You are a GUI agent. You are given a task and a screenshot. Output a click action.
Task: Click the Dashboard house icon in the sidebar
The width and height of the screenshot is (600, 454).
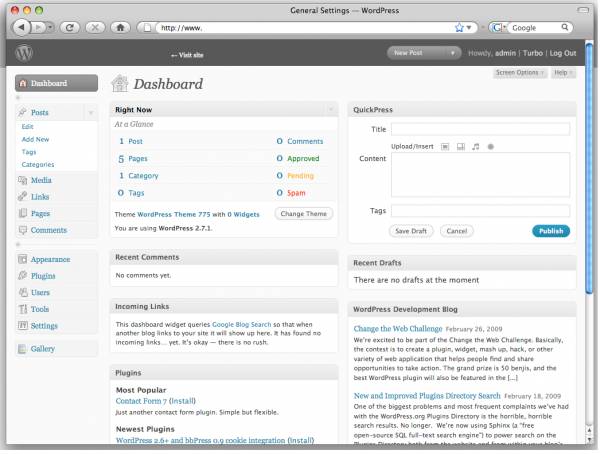tap(23, 83)
